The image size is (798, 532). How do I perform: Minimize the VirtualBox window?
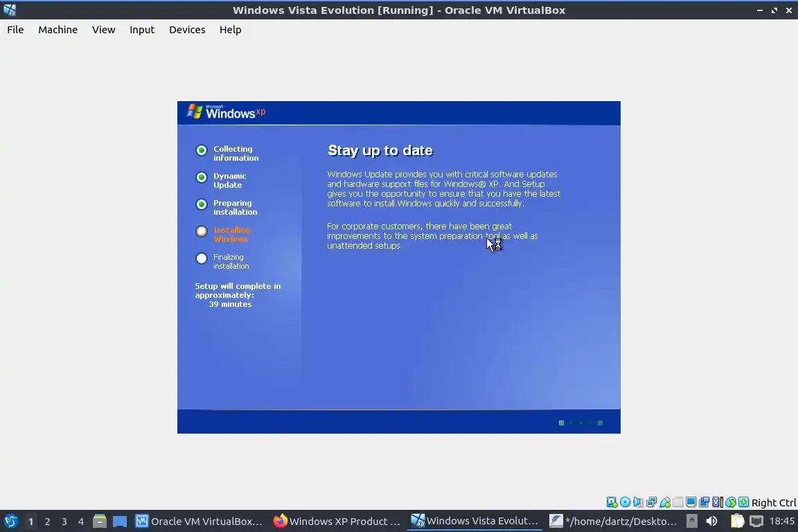[x=759, y=10]
